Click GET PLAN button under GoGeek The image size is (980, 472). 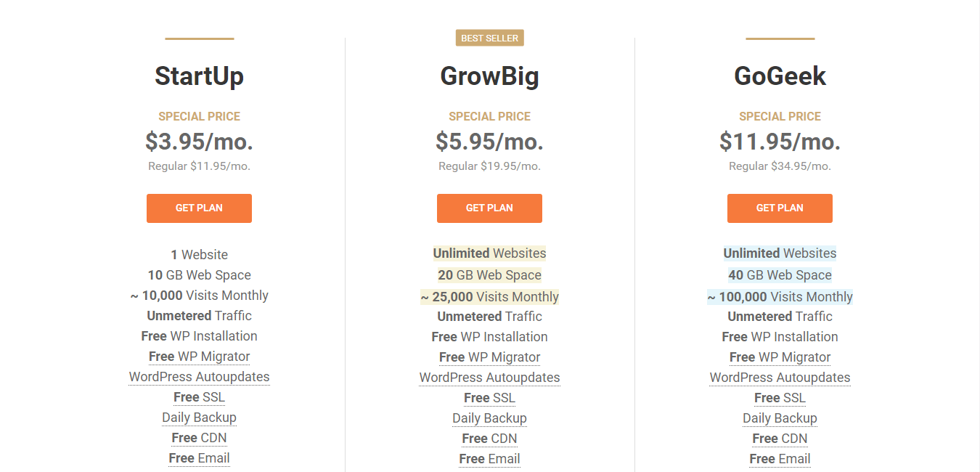pos(780,208)
